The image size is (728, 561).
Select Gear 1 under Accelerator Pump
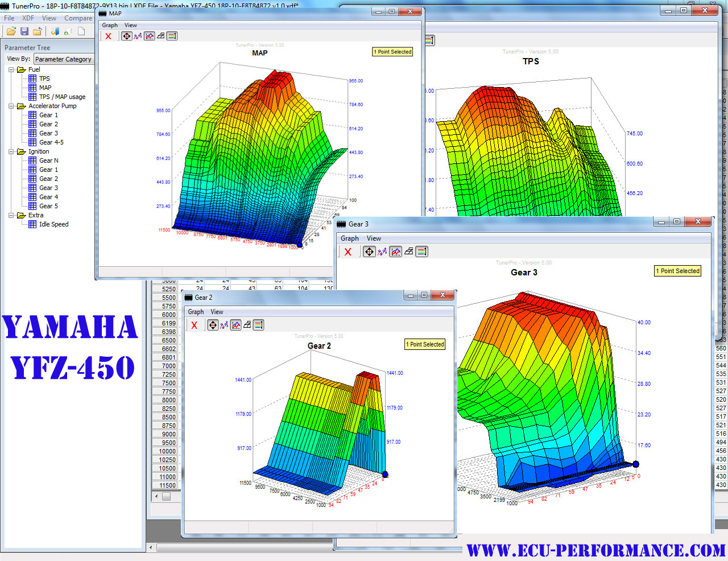point(48,115)
